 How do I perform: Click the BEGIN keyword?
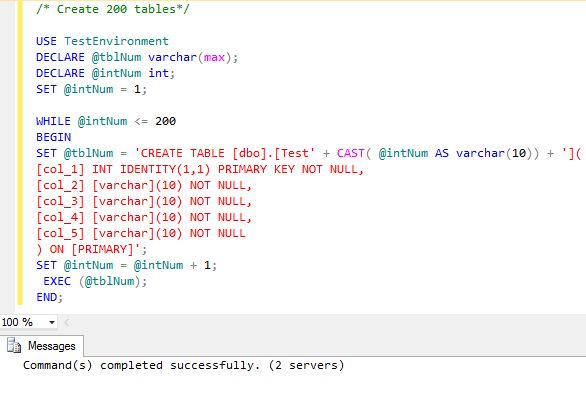tap(53, 137)
